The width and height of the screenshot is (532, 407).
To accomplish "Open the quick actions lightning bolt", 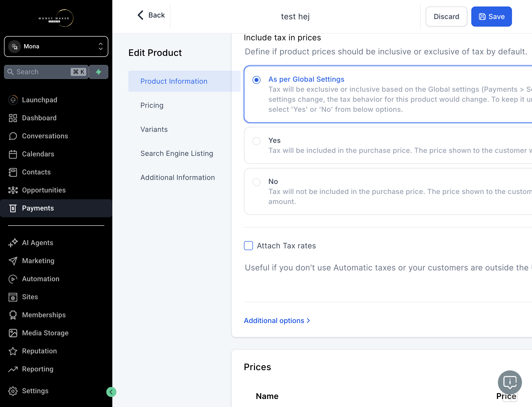I will point(99,72).
